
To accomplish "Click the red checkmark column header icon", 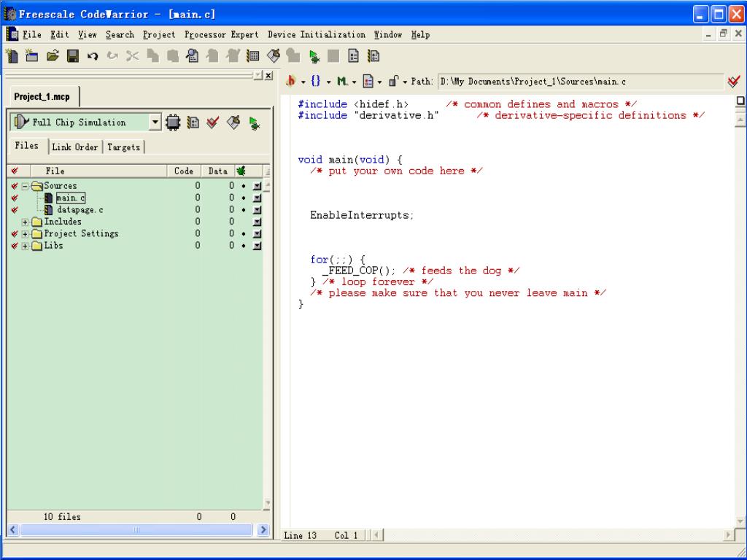I will 15,171.
